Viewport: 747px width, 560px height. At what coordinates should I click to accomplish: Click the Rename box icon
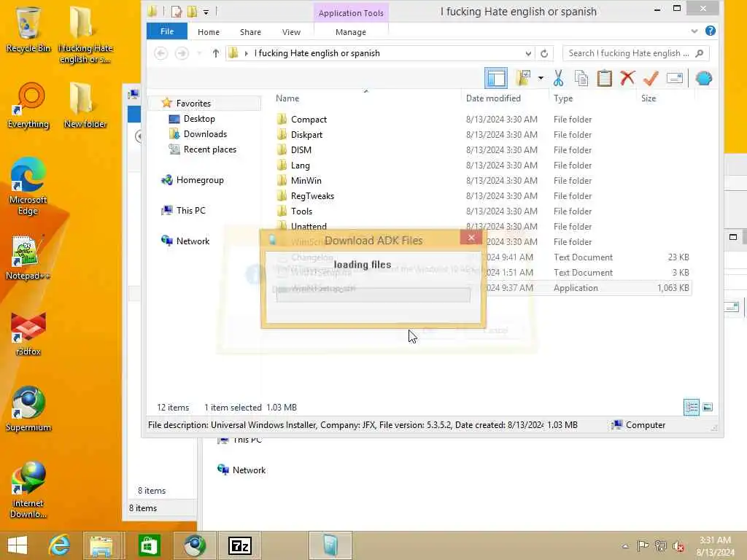675,77
